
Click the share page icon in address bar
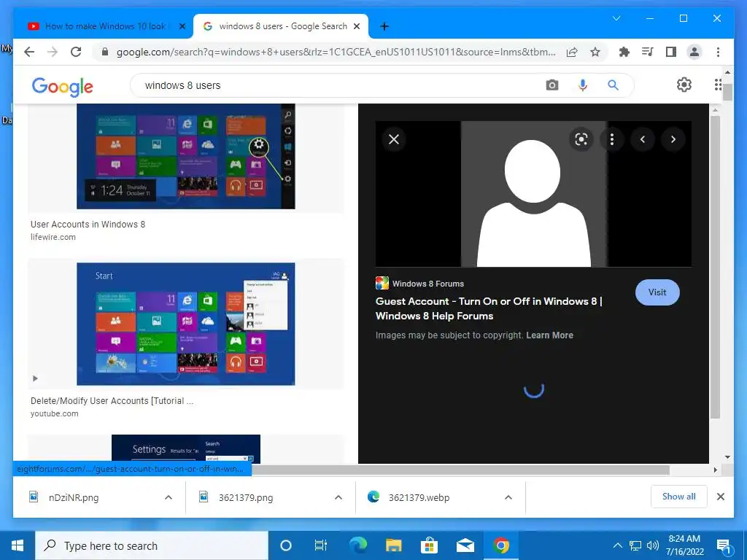click(x=572, y=52)
